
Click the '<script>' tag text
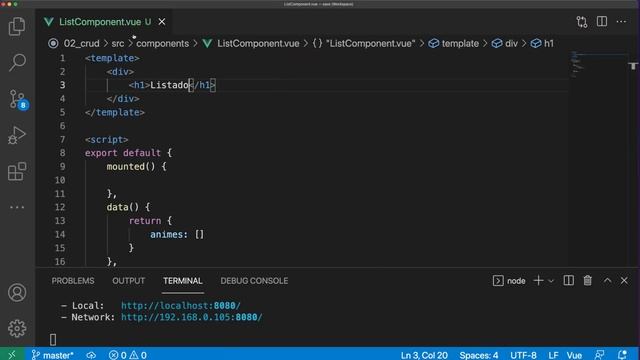pyautogui.click(x=107, y=139)
